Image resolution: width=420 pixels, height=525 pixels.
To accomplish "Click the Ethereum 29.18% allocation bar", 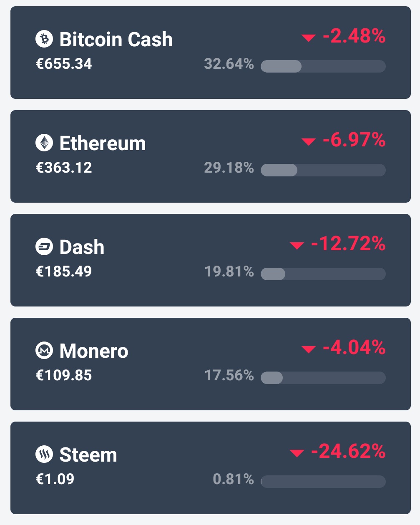I will (323, 170).
